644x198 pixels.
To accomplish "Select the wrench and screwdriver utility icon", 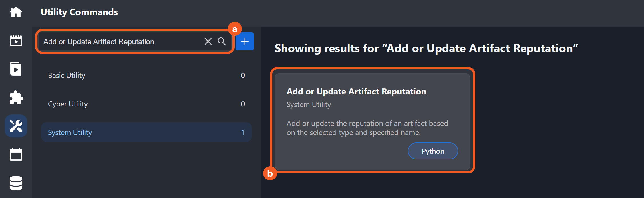I will [16, 126].
